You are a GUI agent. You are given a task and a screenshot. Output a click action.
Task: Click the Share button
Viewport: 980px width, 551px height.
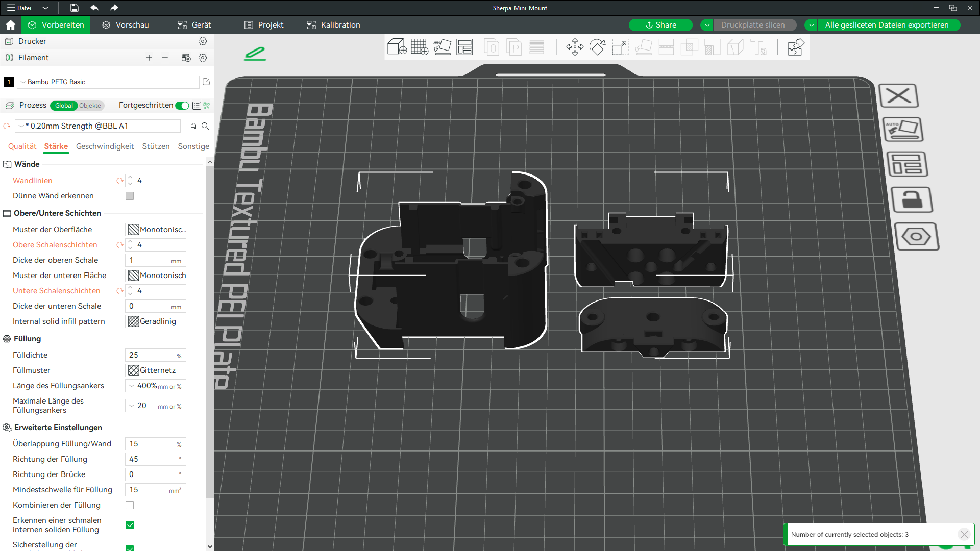coord(660,25)
